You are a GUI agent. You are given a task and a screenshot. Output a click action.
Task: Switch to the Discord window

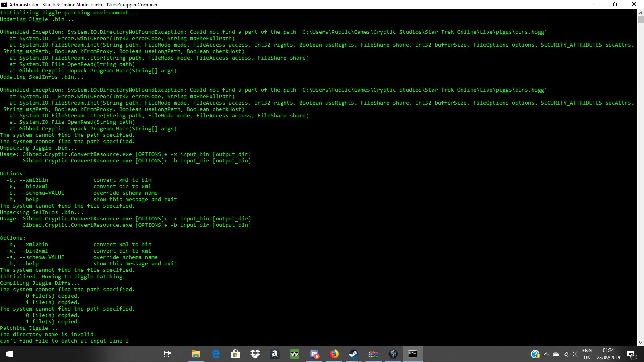tap(314, 354)
